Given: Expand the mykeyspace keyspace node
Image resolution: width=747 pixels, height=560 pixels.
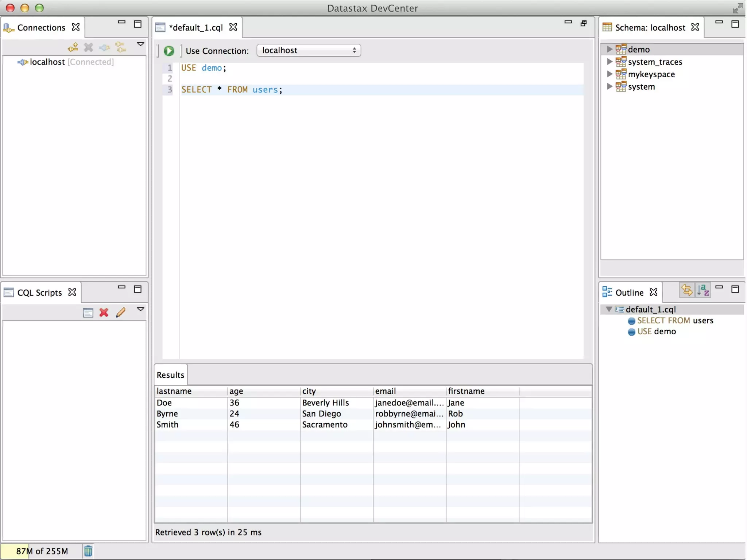Looking at the screenshot, I should 609,74.
